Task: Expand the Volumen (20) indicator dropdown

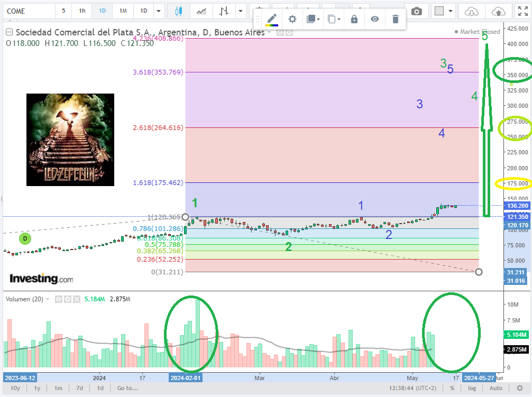Action: [x=48, y=299]
